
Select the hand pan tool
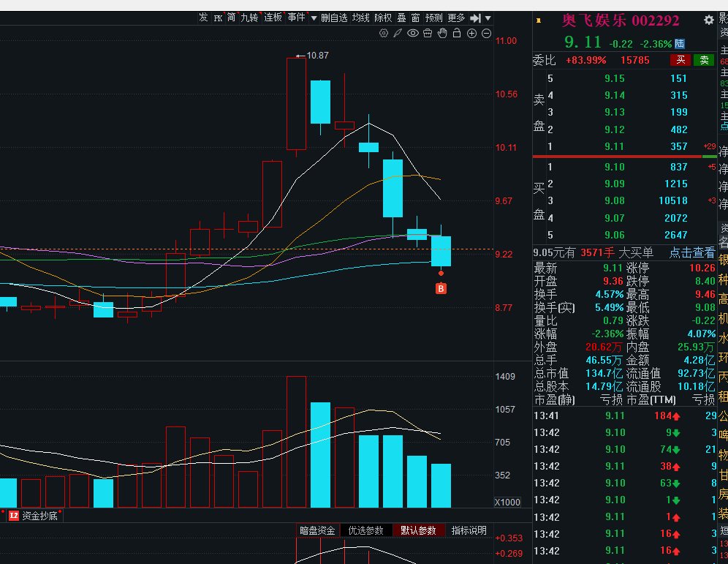click(x=442, y=33)
